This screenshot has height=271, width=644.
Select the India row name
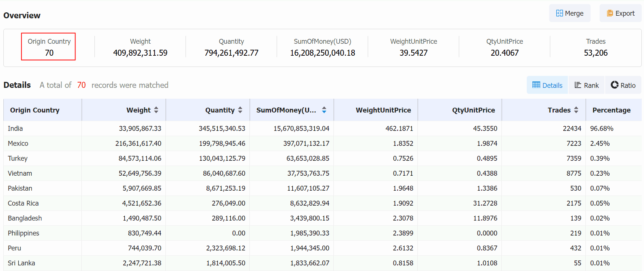tap(15, 129)
